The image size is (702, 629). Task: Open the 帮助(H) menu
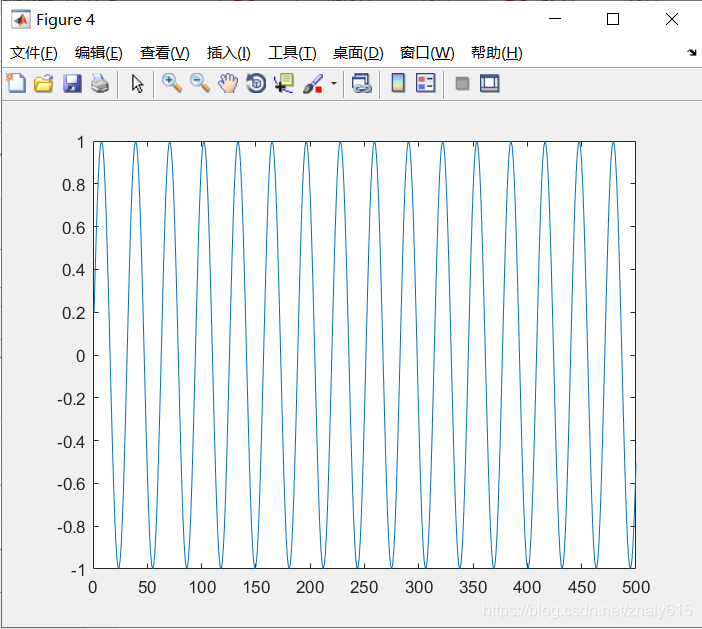pos(497,53)
